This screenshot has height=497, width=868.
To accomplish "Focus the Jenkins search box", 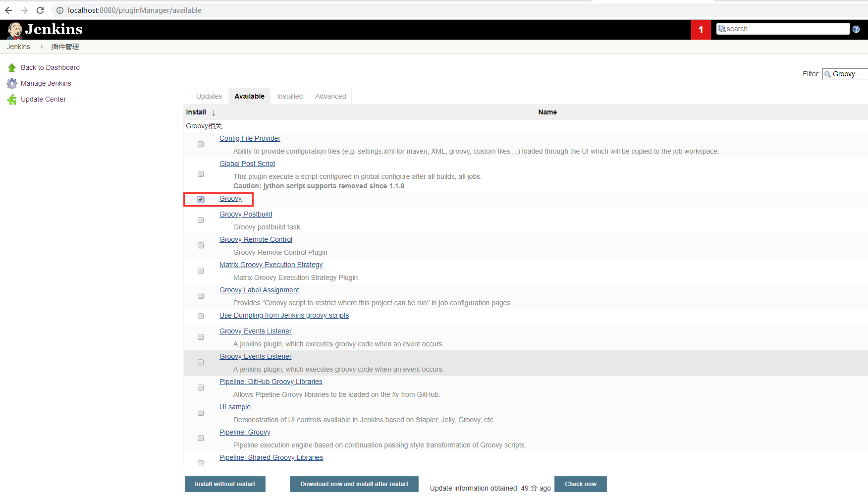I will 783,29.
